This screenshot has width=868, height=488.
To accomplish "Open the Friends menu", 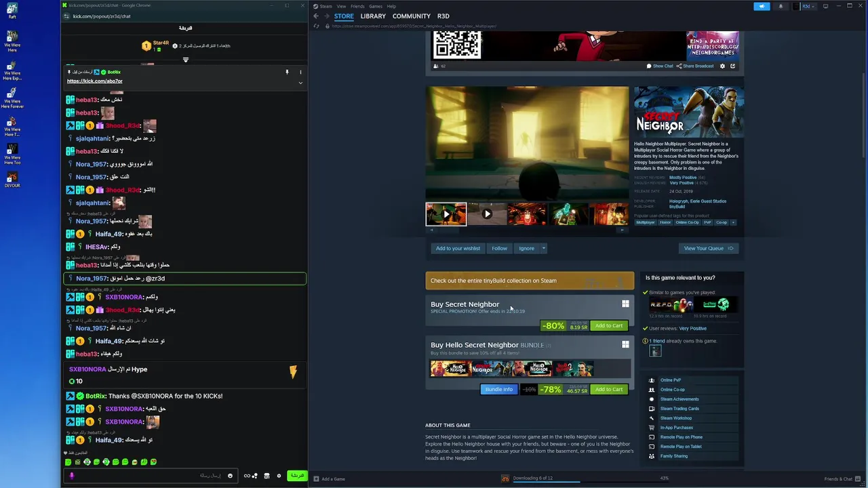I will click(x=357, y=6).
